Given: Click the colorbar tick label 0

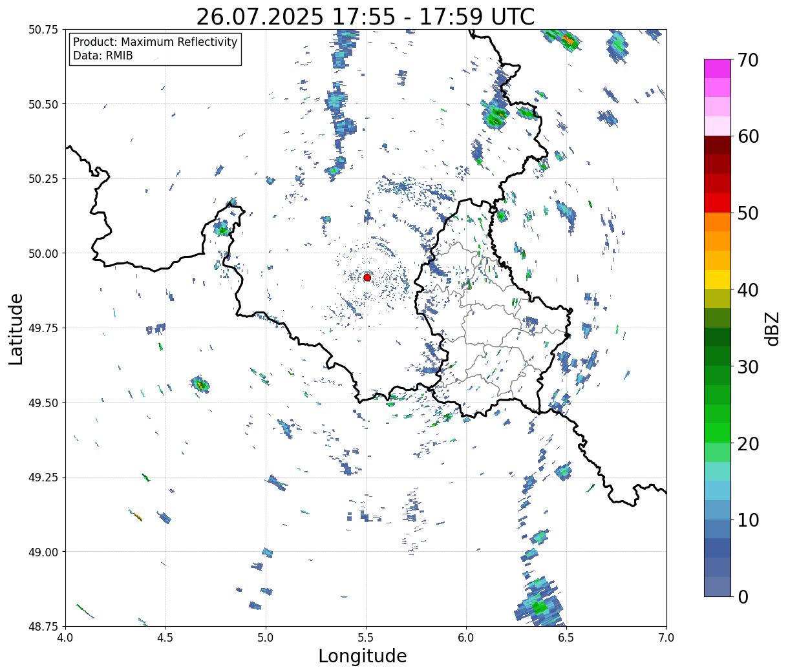Looking at the screenshot, I should pos(742,597).
